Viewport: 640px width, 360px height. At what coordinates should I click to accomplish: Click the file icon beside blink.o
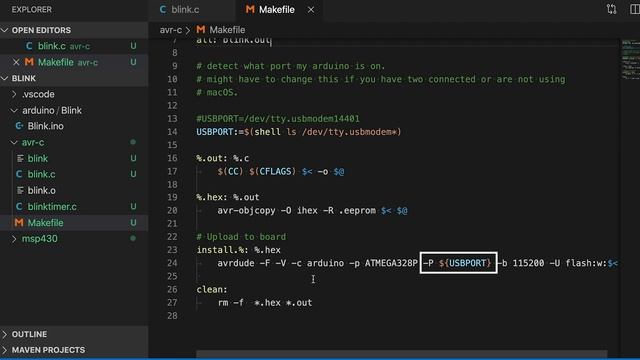coord(20,191)
